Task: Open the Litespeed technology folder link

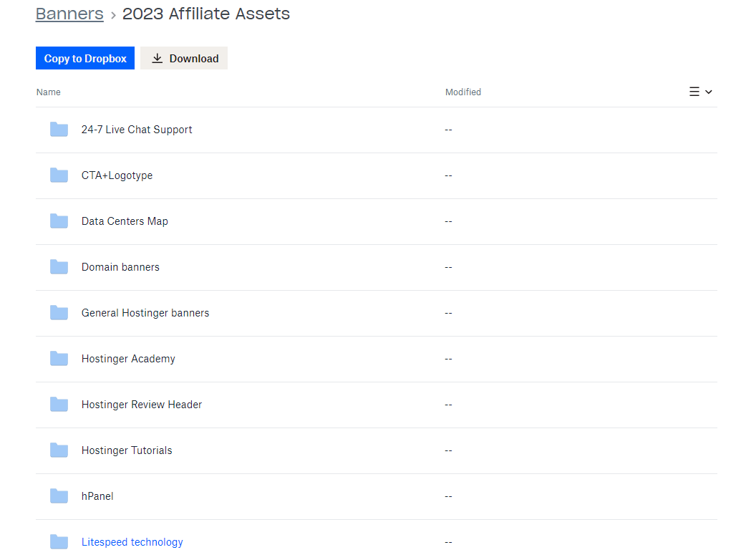Action: (132, 542)
